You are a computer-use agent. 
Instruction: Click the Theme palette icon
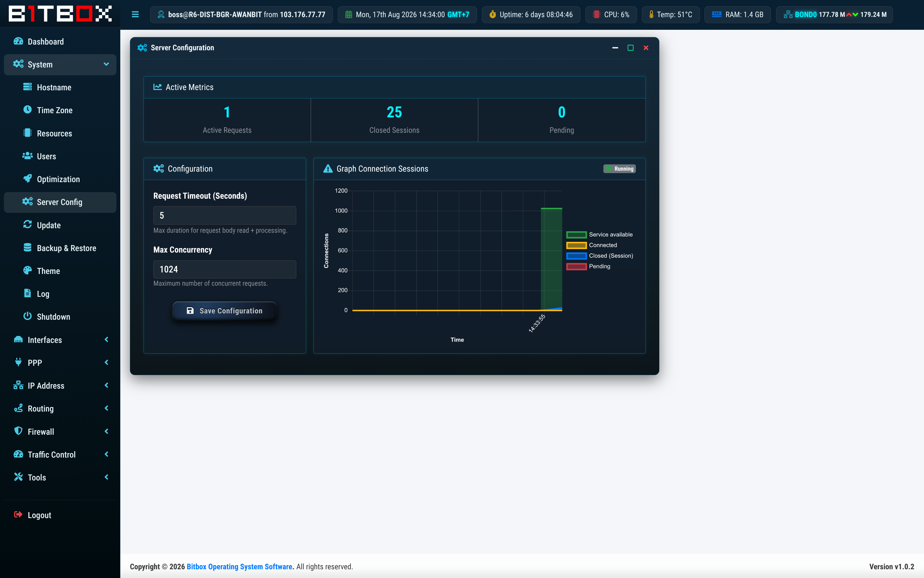pyautogui.click(x=27, y=270)
